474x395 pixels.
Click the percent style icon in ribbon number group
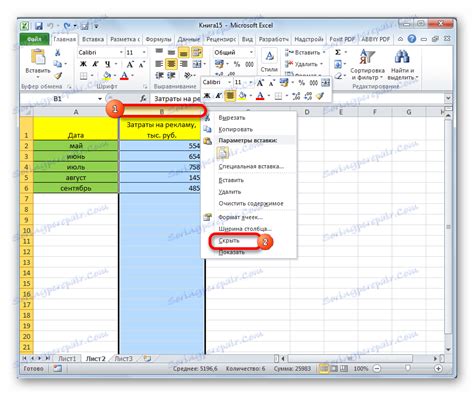tap(237, 64)
